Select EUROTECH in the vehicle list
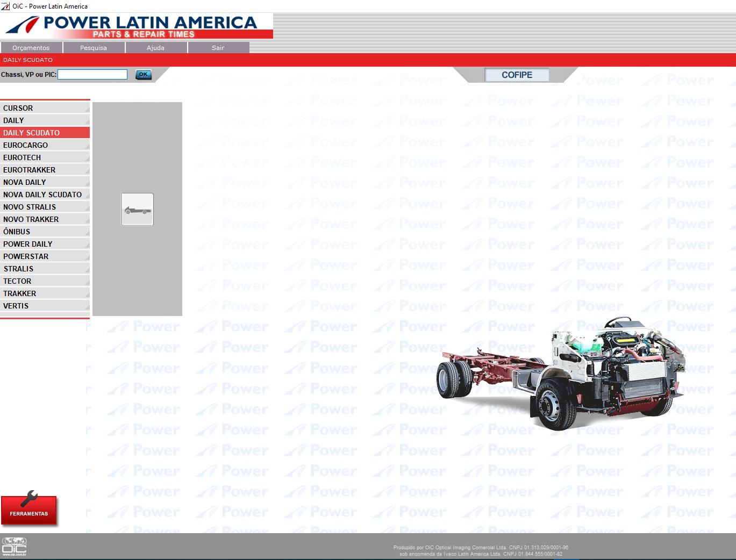The image size is (736, 560). (45, 157)
